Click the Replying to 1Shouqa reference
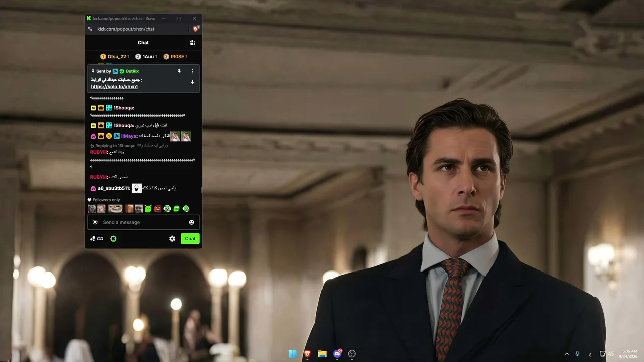This screenshot has width=644, height=362. [128, 146]
